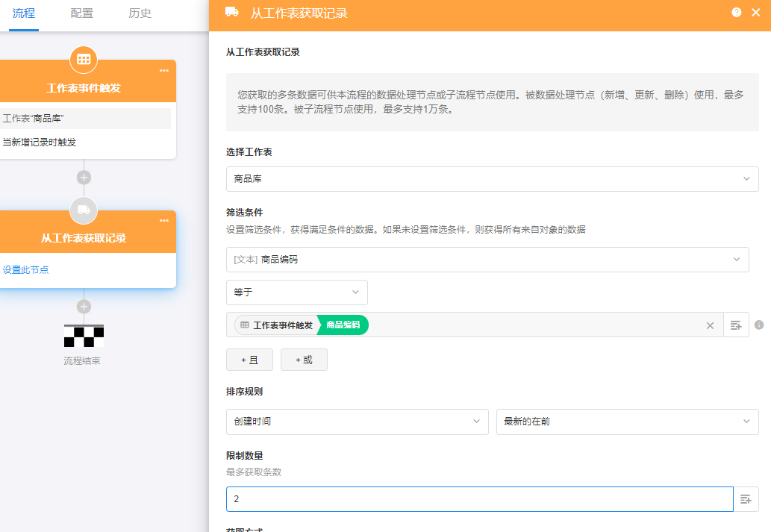Screen dimensions: 771x532
Task: Add a node before the flow end
Action: click(84, 307)
